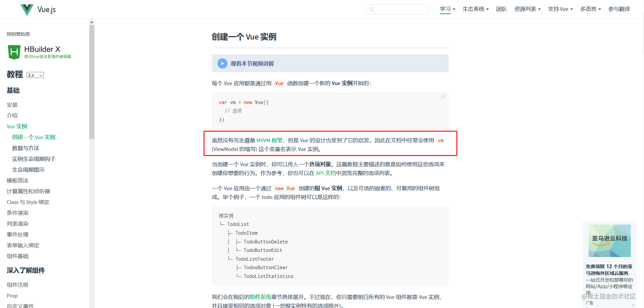Open 模板语法 chapter
644x308 pixels.
tap(18, 180)
